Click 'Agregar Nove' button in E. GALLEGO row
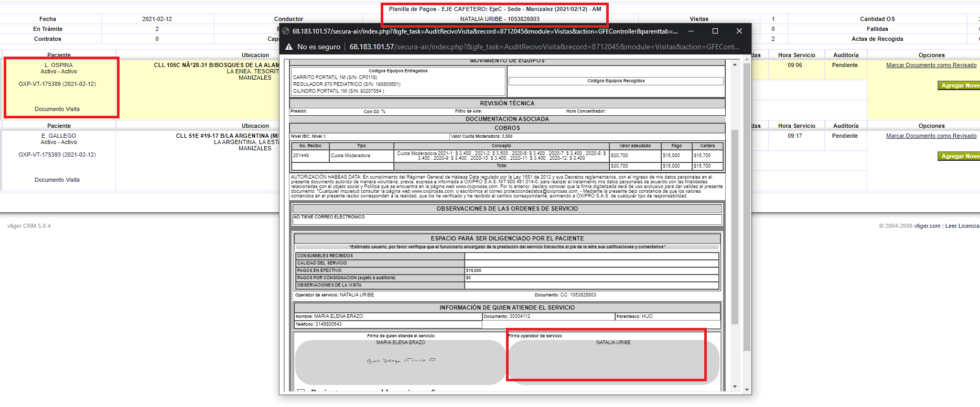980x407 pixels. pyautogui.click(x=959, y=156)
